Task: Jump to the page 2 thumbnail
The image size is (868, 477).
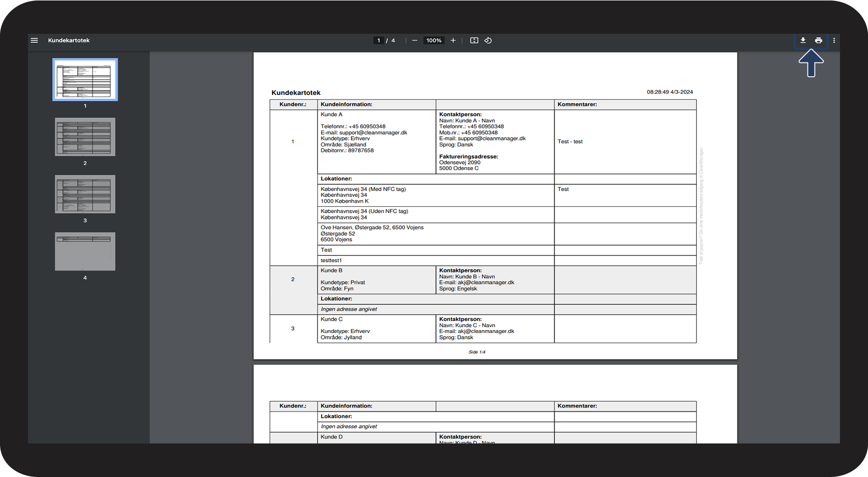Action: [85, 137]
